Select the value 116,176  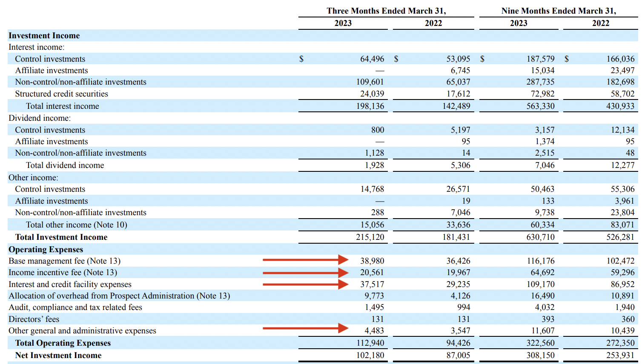[x=541, y=261]
